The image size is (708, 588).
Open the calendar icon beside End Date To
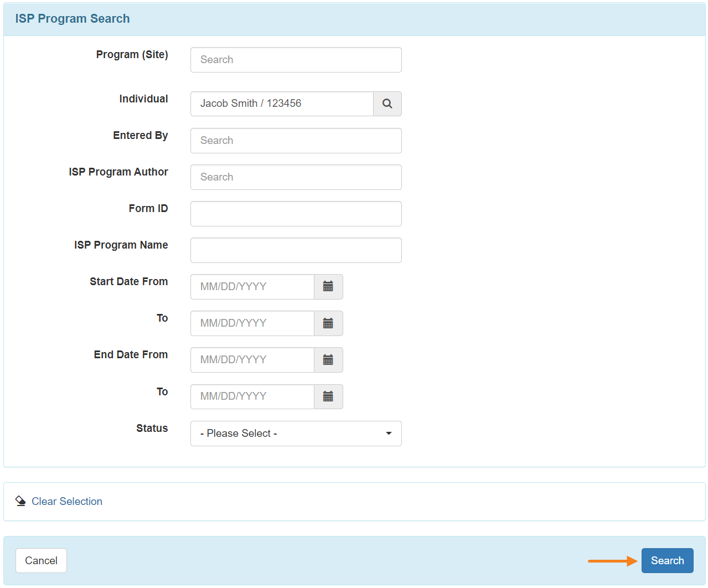[328, 396]
